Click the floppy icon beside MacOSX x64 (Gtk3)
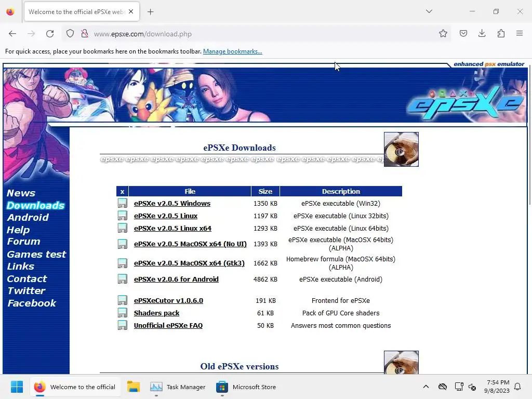The width and height of the screenshot is (532, 399). [122, 263]
